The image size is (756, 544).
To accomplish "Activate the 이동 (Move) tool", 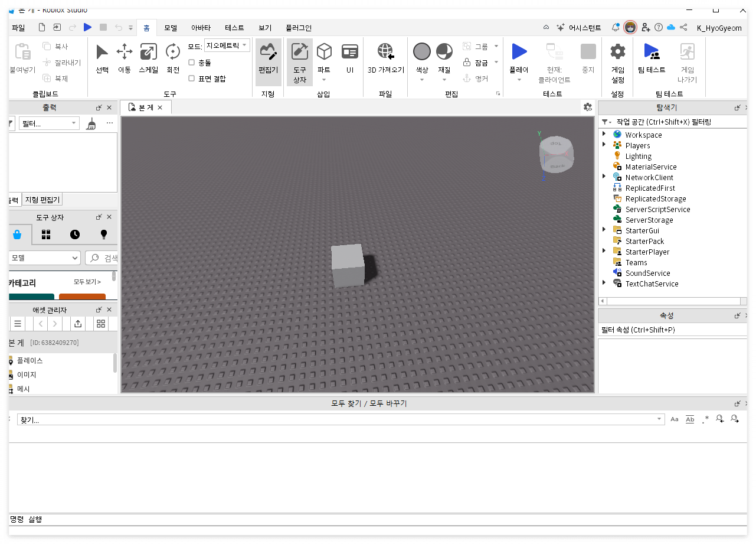I will tap(125, 59).
